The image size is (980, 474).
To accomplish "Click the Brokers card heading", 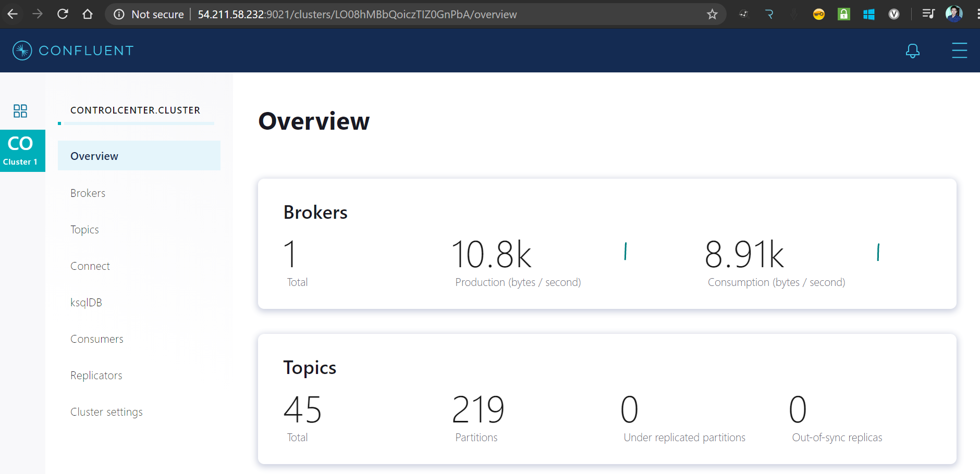I will (x=315, y=213).
